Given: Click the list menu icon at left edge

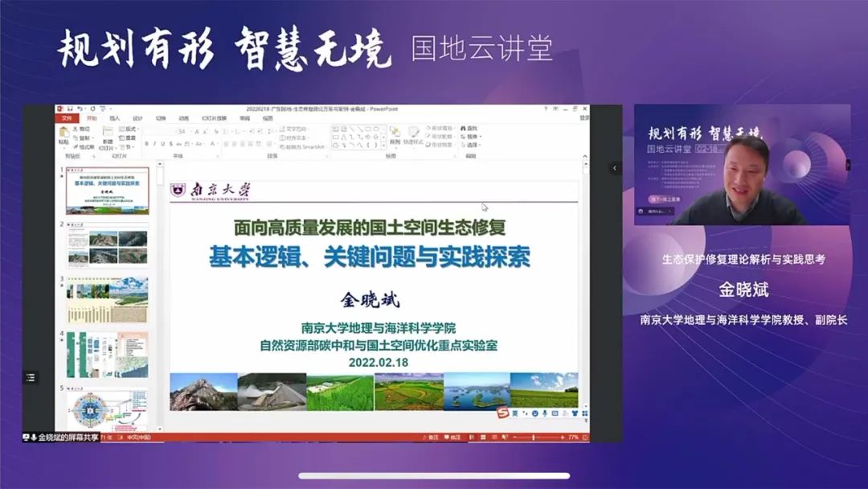Looking at the screenshot, I should tap(31, 377).
